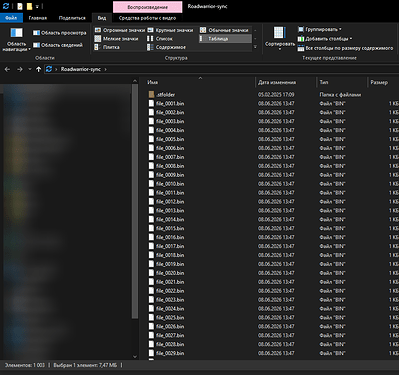Screen dimensions: 399x375
Task: Expand the chevron after Roadwarrior-sync breadcrumb
Action: coord(105,69)
